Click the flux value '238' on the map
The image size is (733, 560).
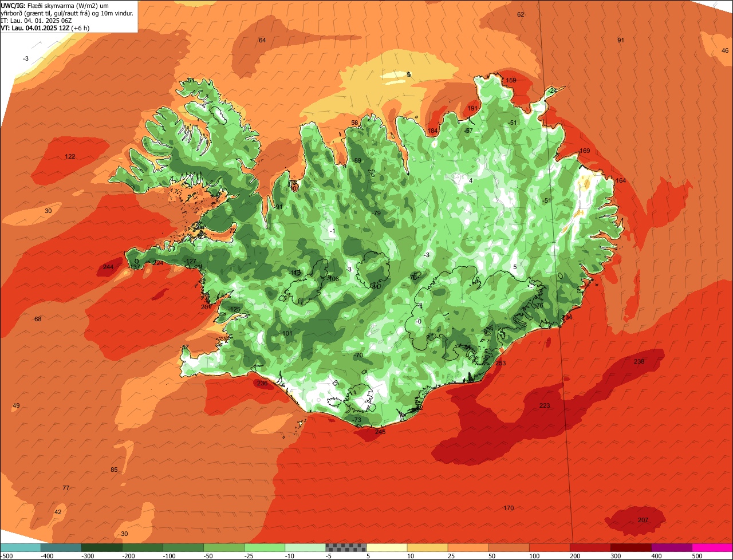coord(639,361)
